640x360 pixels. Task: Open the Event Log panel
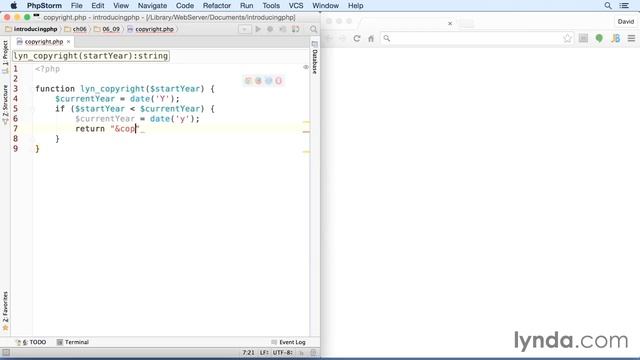pos(289,342)
